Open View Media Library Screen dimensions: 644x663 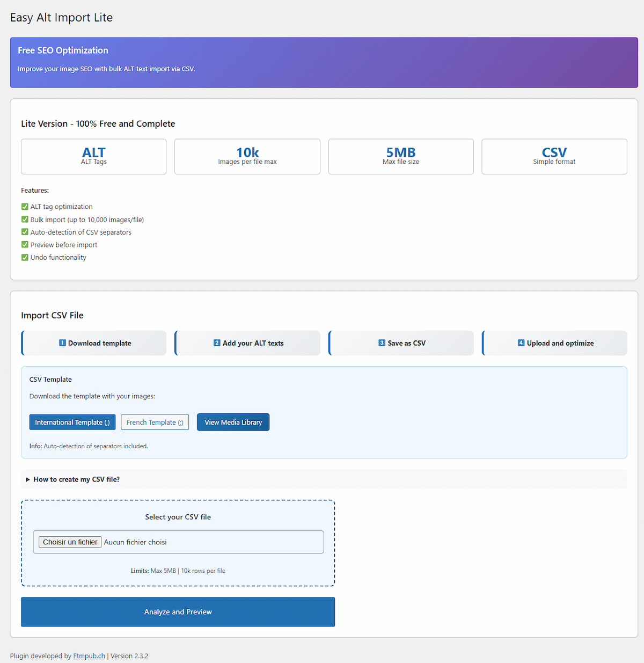click(x=233, y=422)
